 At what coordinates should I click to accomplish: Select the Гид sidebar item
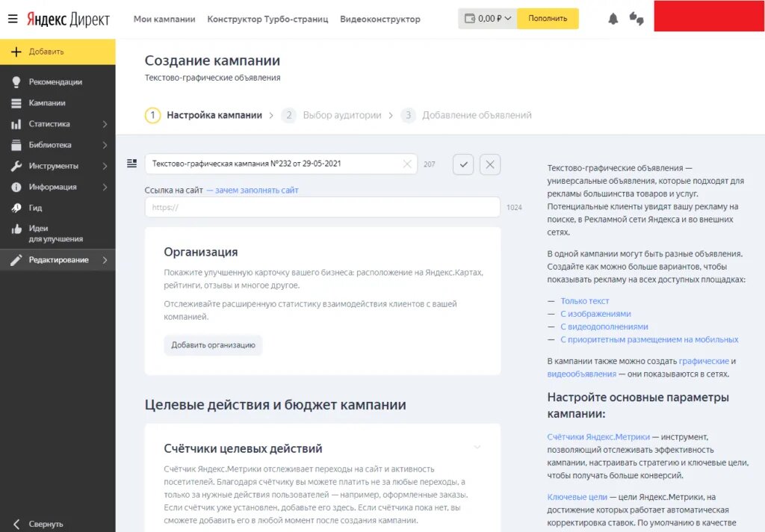pyautogui.click(x=58, y=208)
